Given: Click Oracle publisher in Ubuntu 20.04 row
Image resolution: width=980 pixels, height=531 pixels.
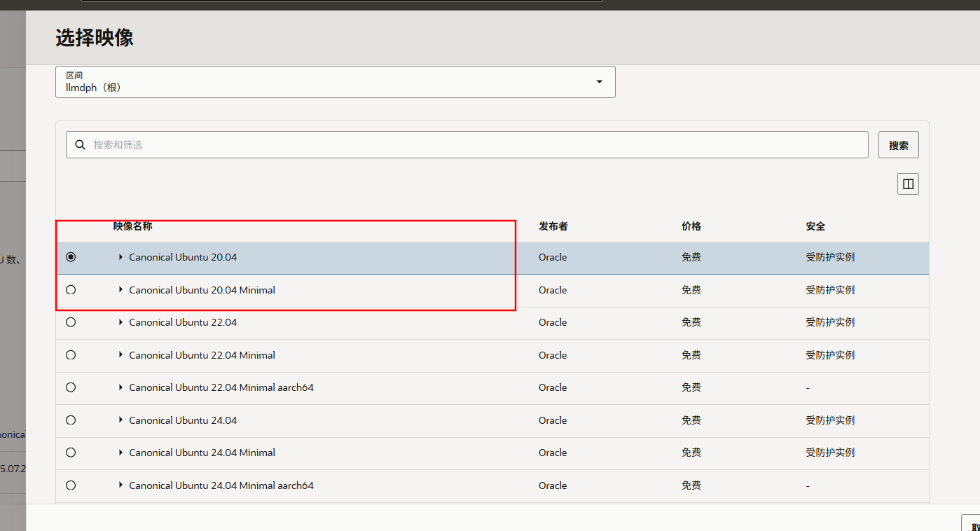Looking at the screenshot, I should [x=553, y=257].
